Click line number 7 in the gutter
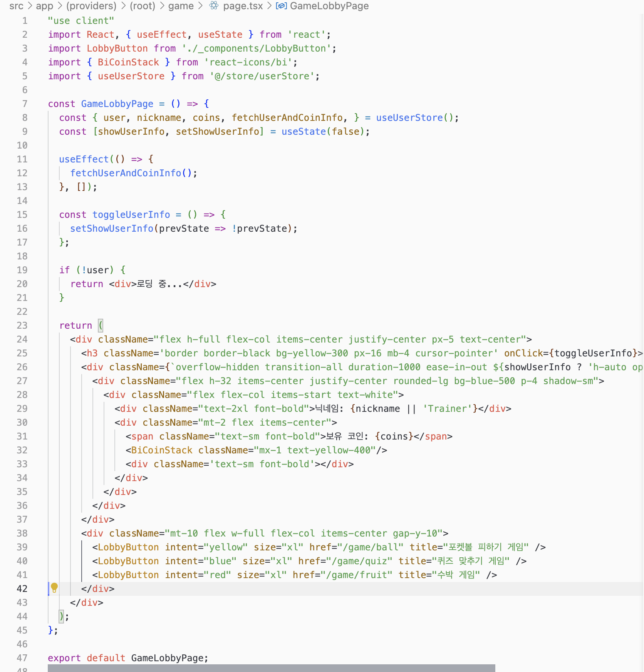Image resolution: width=644 pixels, height=672 pixels. 25,104
